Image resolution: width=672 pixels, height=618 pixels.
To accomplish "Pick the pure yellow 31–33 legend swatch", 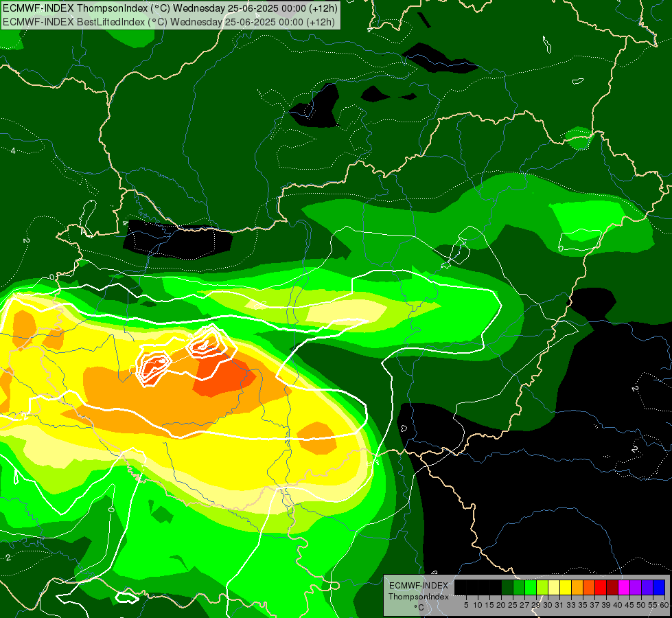I will coord(566,587).
